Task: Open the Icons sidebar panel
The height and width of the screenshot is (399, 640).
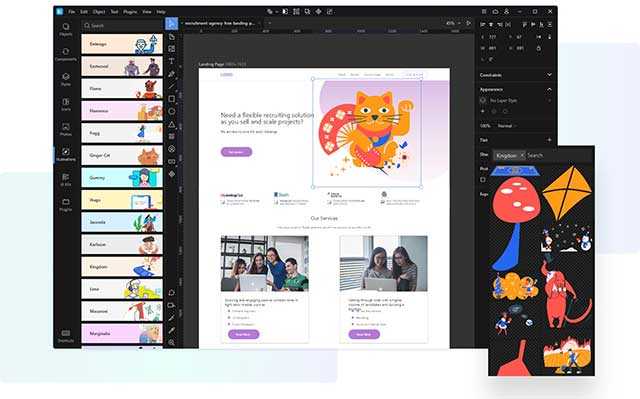Action: click(66, 104)
